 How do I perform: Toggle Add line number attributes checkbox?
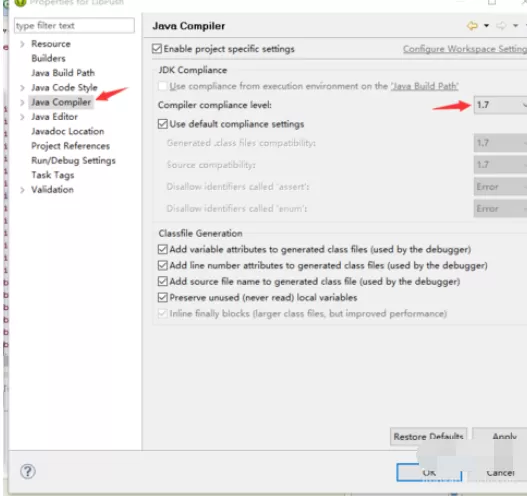(x=163, y=265)
